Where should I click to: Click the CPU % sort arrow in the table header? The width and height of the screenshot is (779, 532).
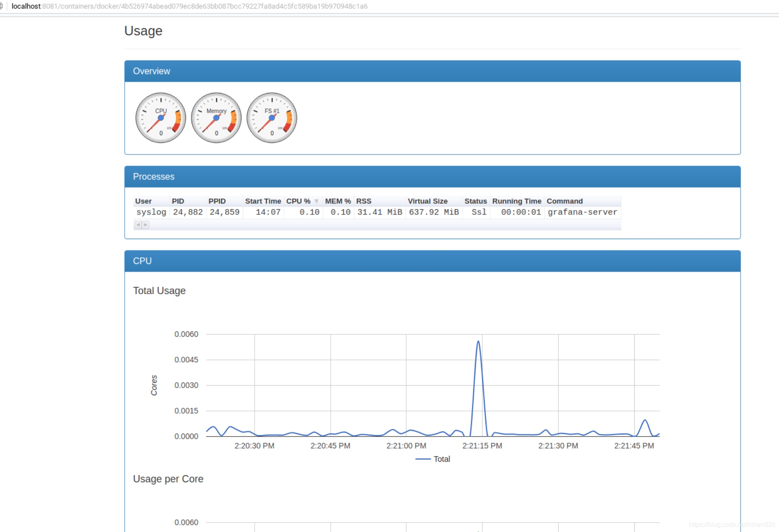pos(316,201)
